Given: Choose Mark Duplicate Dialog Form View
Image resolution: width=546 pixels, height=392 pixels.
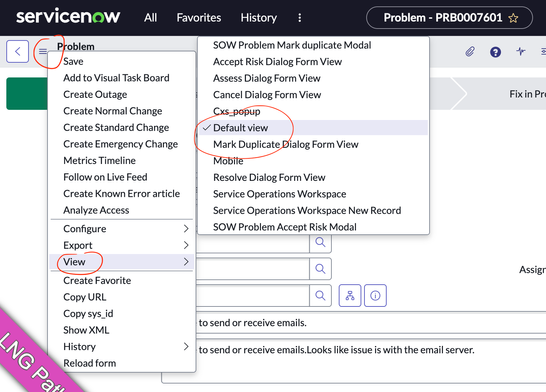Looking at the screenshot, I should (x=313, y=144).
